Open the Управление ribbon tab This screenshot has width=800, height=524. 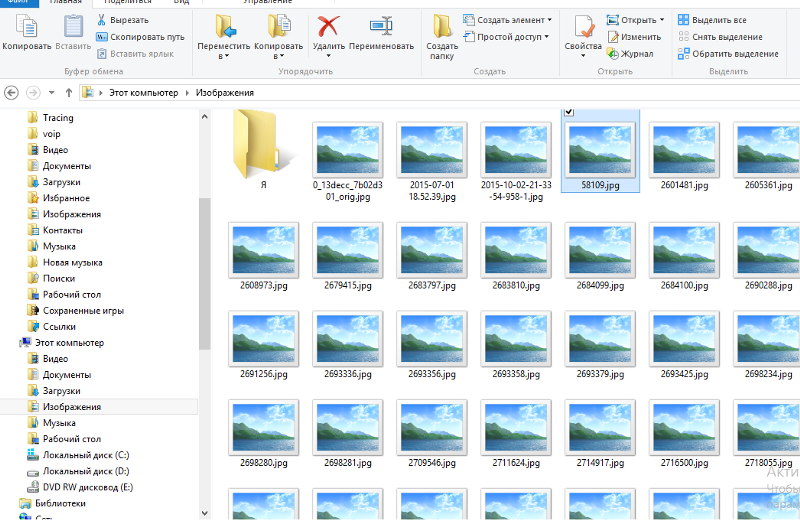pyautogui.click(x=267, y=2)
